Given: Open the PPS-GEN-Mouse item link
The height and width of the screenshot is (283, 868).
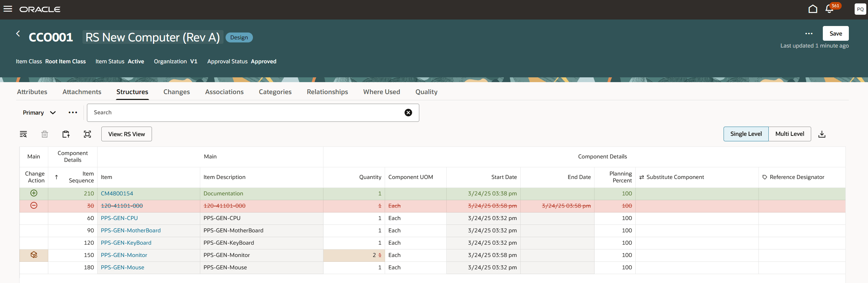Looking at the screenshot, I should [x=122, y=267].
